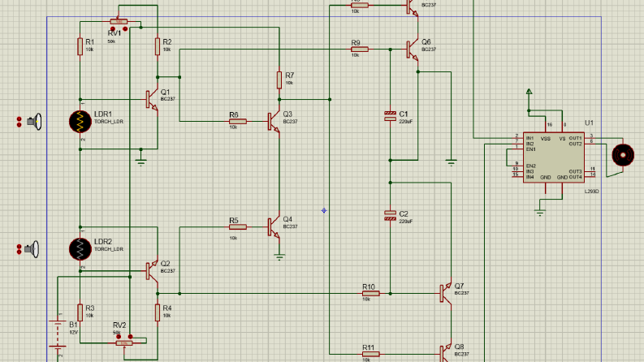Click the 'B1' battery label
This screenshot has height=362, width=644.
(x=73, y=325)
